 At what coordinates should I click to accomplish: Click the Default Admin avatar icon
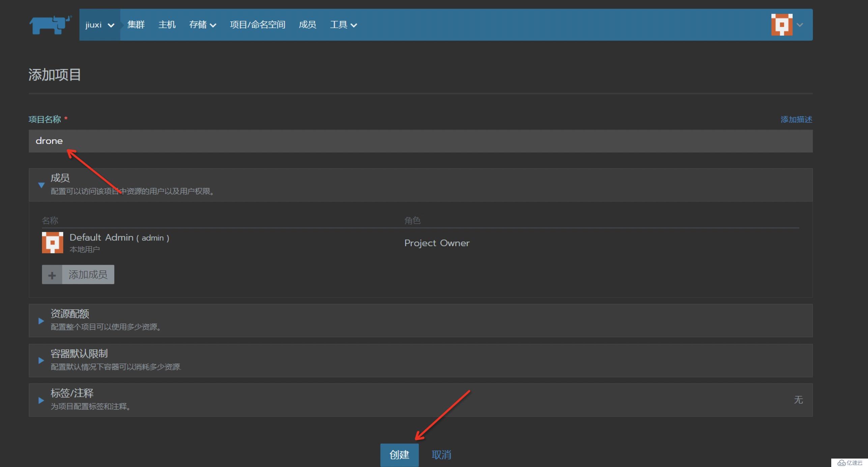point(52,242)
